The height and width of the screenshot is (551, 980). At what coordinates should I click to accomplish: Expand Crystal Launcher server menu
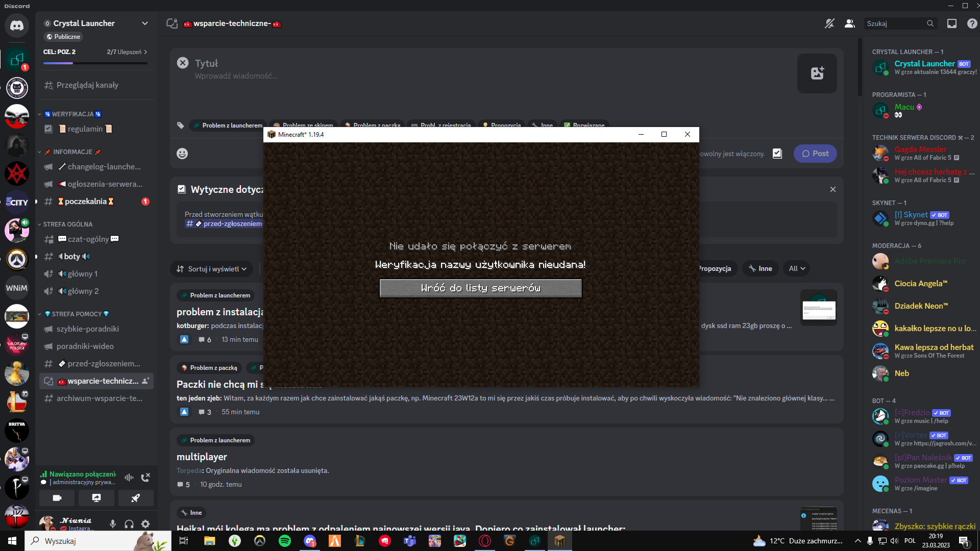145,23
